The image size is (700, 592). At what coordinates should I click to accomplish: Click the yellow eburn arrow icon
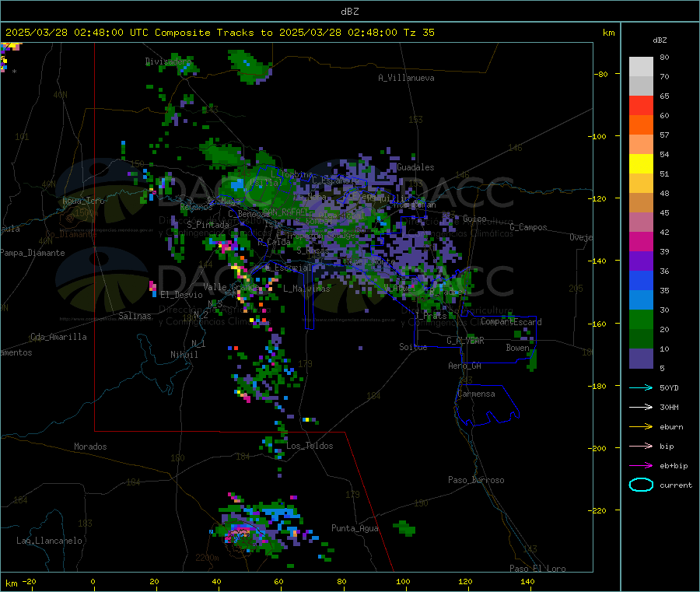(641, 427)
